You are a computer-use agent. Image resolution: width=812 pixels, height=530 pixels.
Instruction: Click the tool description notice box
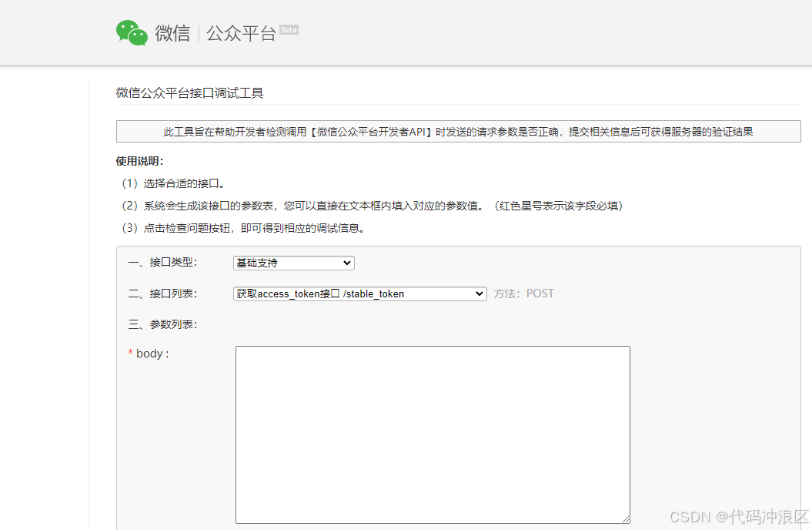pos(458,132)
